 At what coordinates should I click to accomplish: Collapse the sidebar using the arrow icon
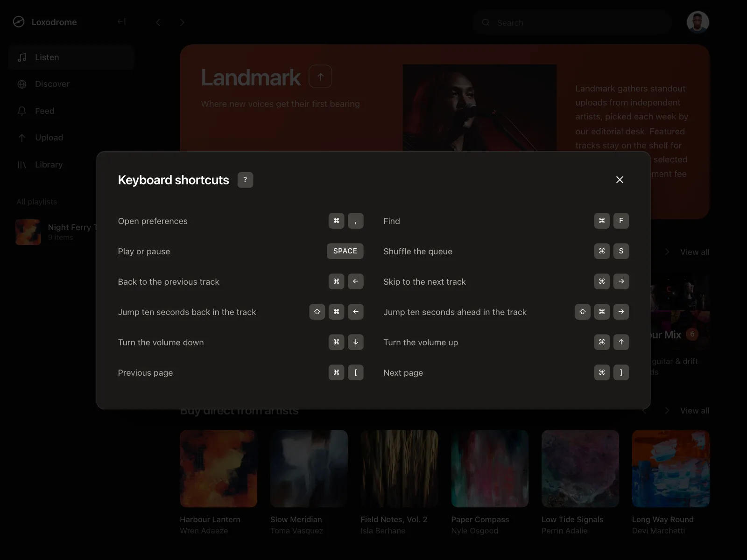pyautogui.click(x=121, y=22)
